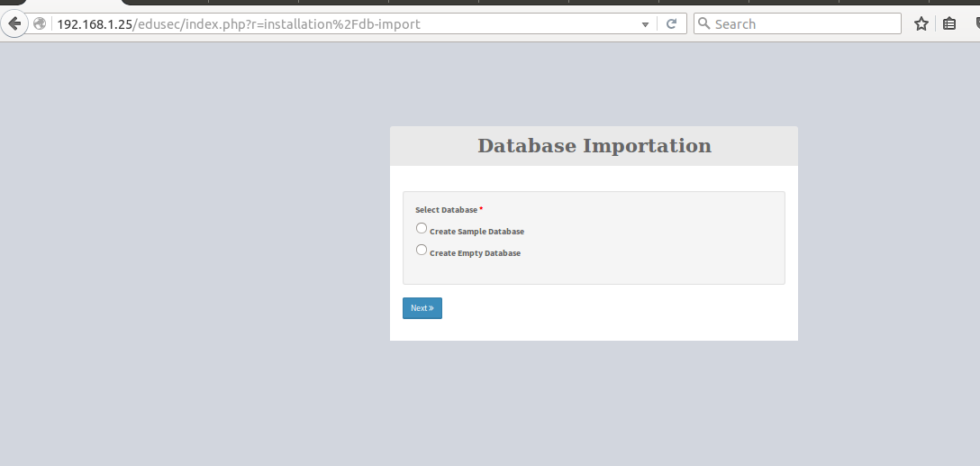This screenshot has height=466, width=980.
Task: Click the Next button
Action: [x=422, y=307]
